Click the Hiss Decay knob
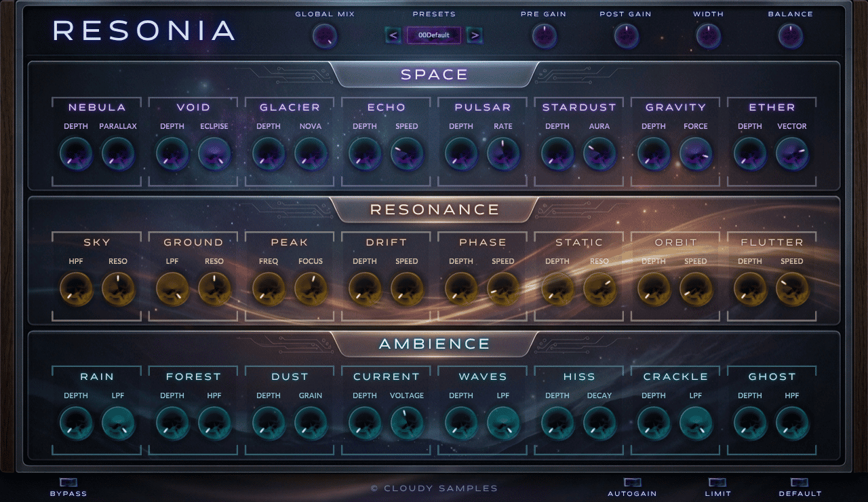 (x=599, y=423)
